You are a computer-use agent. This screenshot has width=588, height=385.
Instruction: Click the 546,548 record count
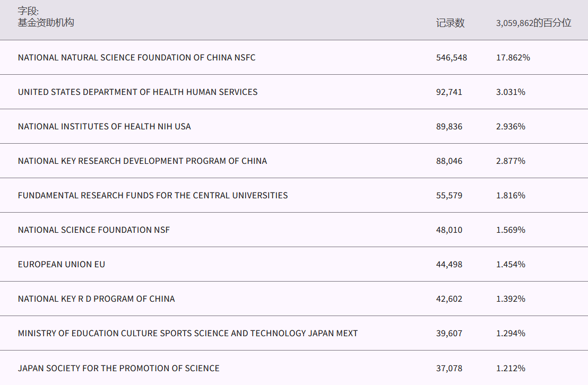pyautogui.click(x=451, y=57)
